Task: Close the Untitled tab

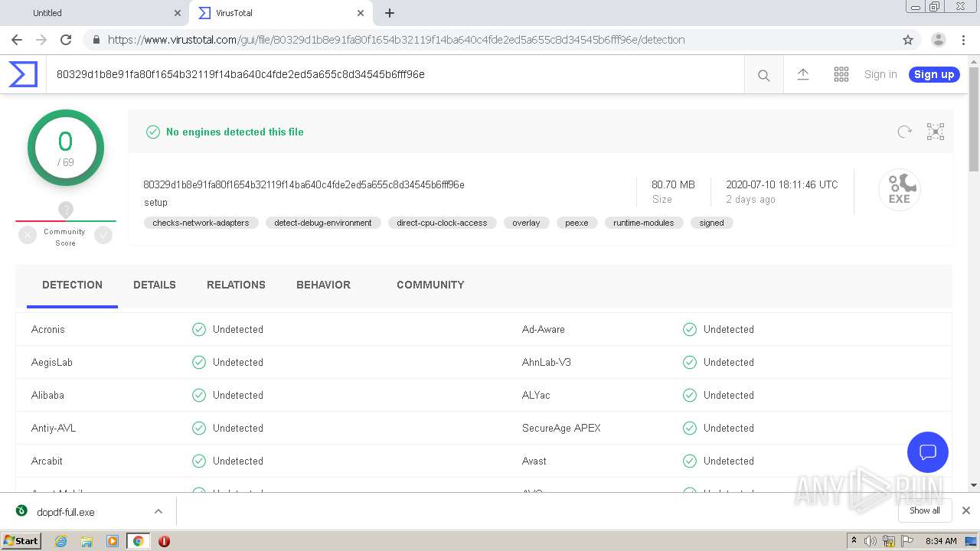Action: pyautogui.click(x=178, y=13)
